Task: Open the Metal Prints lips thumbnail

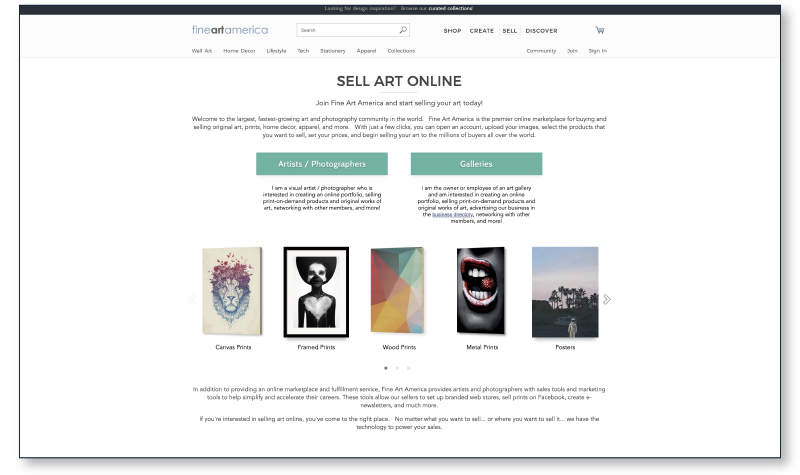Action: (481, 290)
